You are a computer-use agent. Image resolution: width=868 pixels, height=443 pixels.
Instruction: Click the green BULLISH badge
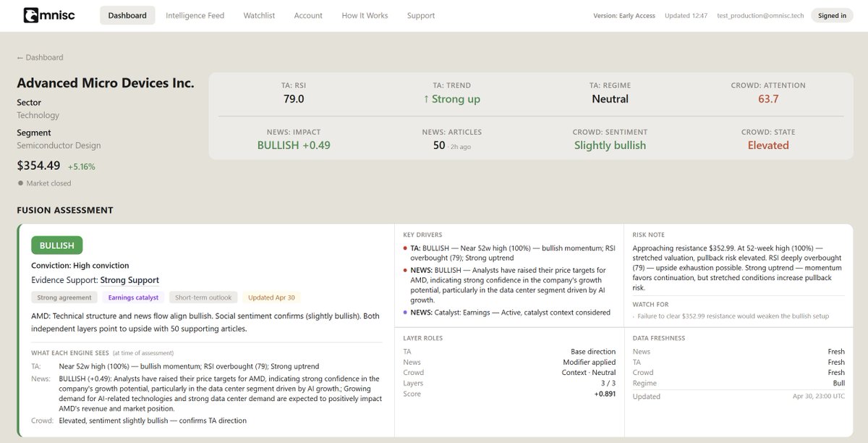(57, 245)
